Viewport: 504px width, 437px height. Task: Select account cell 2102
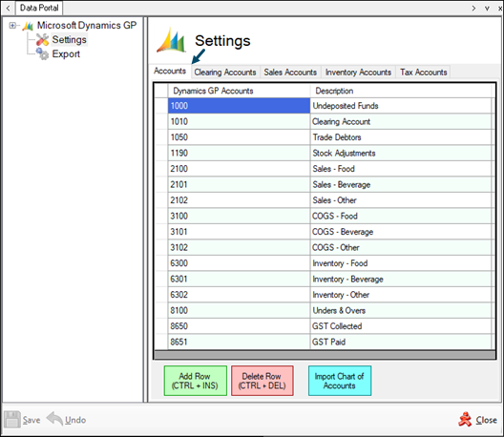(x=239, y=200)
